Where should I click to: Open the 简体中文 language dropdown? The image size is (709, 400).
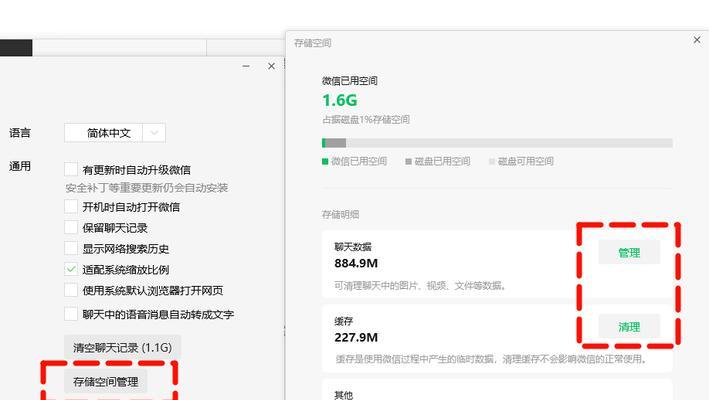pyautogui.click(x=115, y=133)
